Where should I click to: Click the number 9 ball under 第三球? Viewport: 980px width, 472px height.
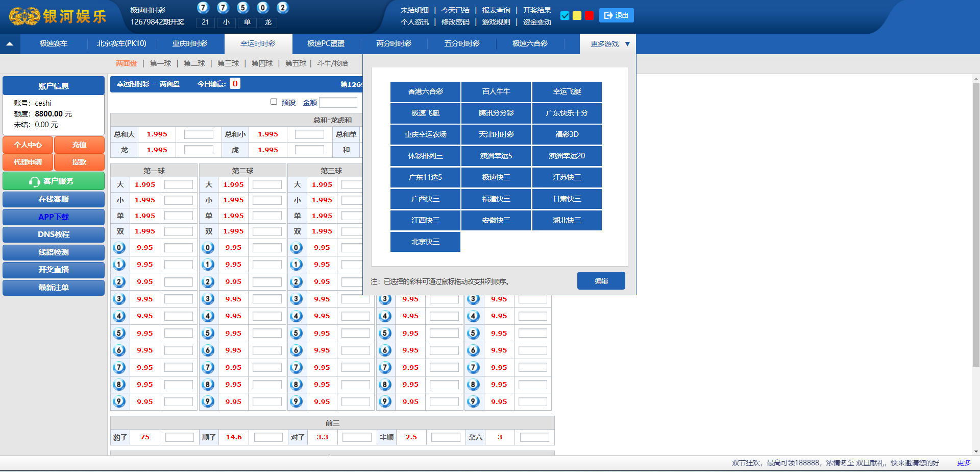coord(296,402)
